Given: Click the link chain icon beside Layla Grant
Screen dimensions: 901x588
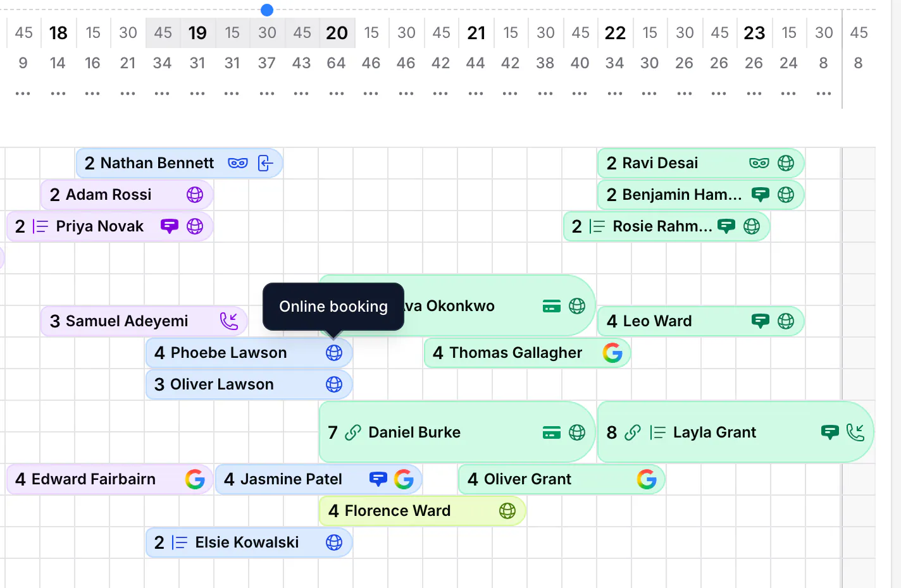Looking at the screenshot, I should pyautogui.click(x=633, y=432).
